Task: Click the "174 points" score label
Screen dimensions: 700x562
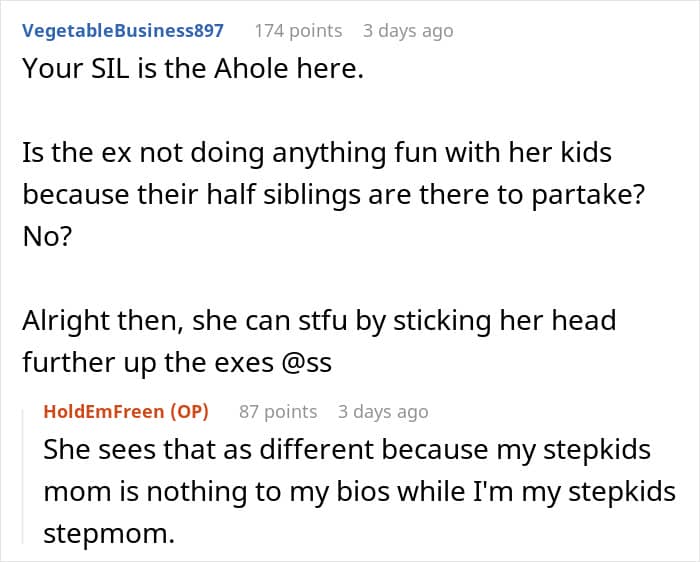Action: tap(298, 31)
